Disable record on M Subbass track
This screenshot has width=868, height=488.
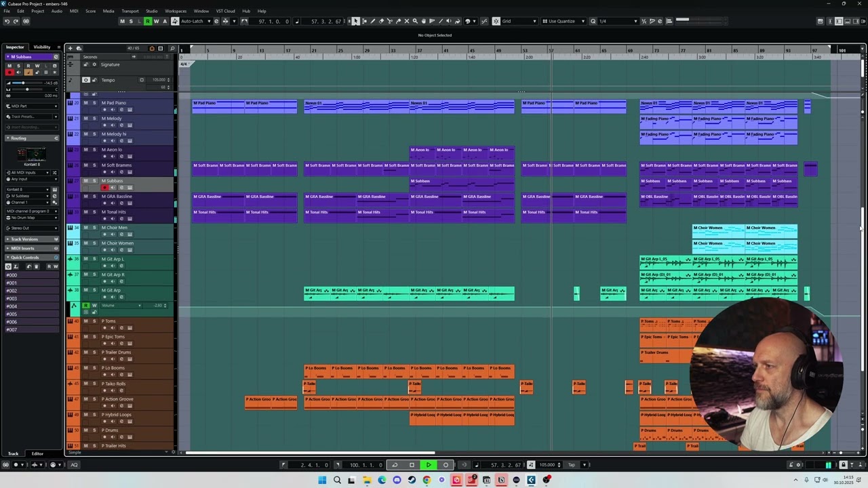[104, 188]
